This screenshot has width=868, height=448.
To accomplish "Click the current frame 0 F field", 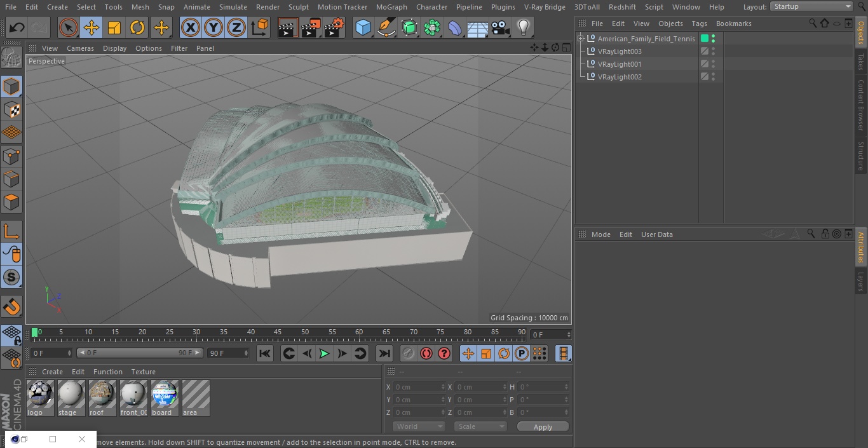I will click(550, 334).
